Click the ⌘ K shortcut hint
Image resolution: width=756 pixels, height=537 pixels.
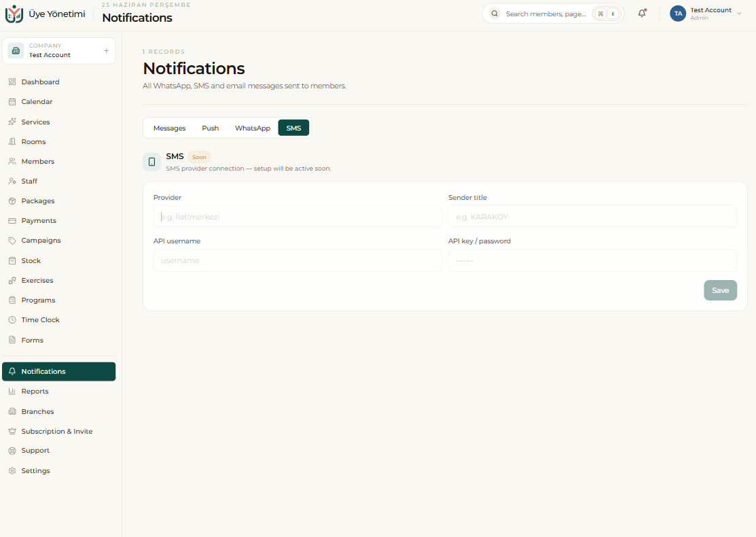(x=607, y=14)
